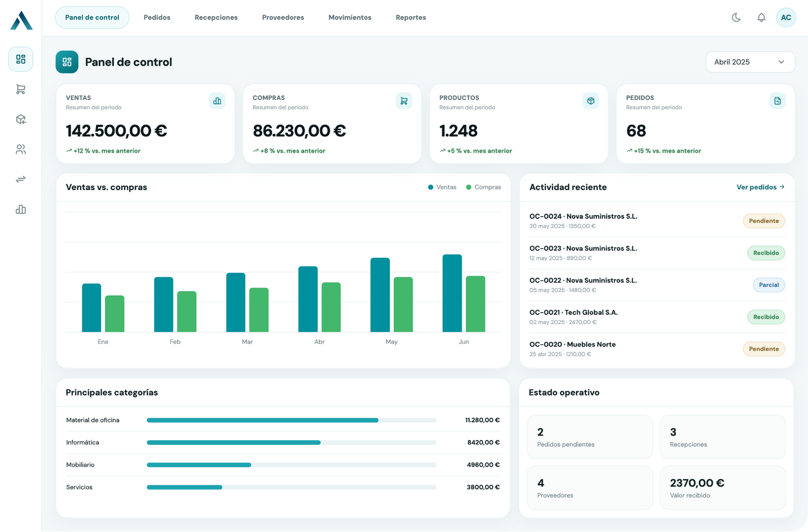Follow the Ver pedidos link
This screenshot has width=808, height=532.
(760, 187)
